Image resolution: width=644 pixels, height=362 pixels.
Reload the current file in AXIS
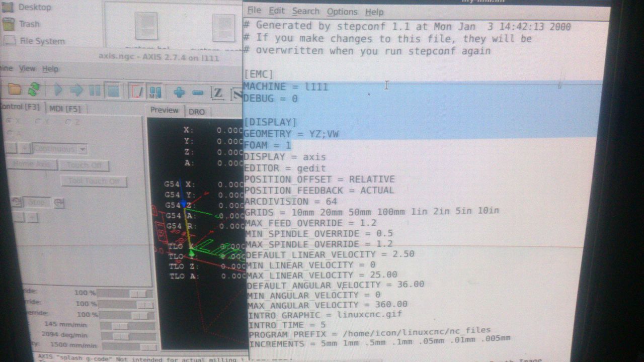[x=34, y=90]
